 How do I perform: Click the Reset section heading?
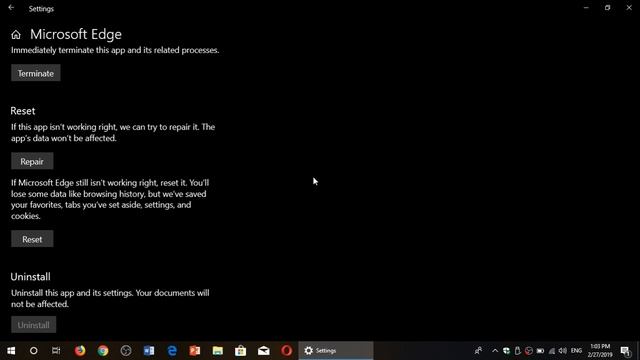pyautogui.click(x=23, y=111)
